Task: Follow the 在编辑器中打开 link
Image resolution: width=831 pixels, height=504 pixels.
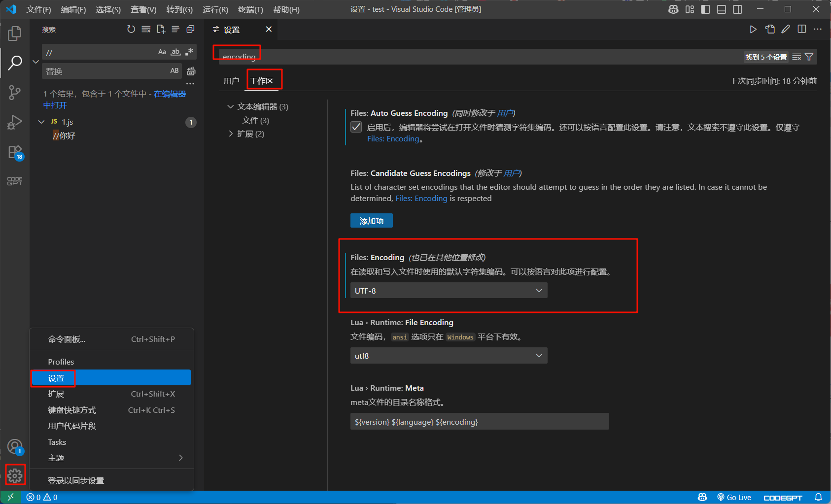Action: [114, 100]
